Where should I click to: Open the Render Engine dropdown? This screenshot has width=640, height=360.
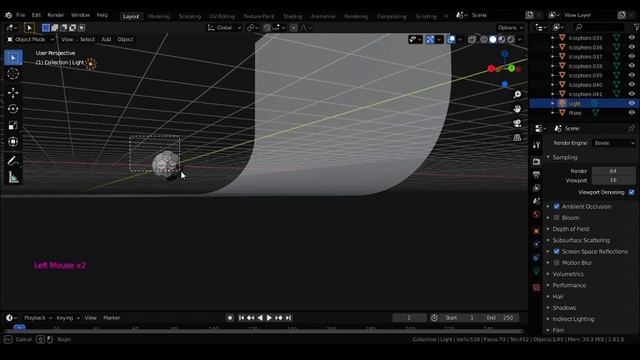pyautogui.click(x=614, y=143)
